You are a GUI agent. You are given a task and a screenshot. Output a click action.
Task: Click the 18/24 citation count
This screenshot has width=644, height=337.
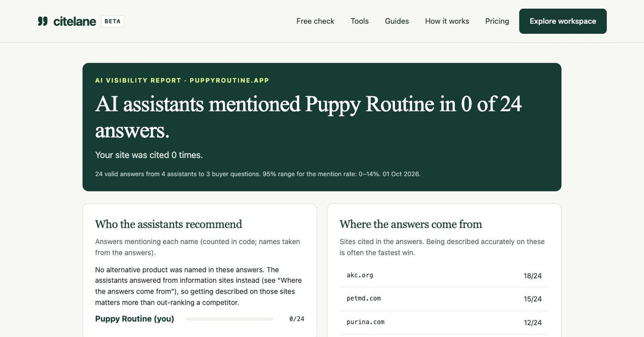533,276
